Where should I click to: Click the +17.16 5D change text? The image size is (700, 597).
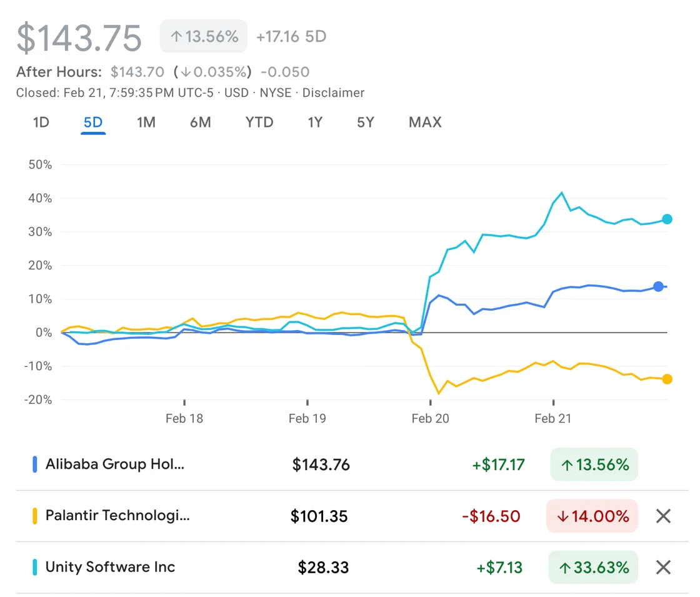coord(291,36)
